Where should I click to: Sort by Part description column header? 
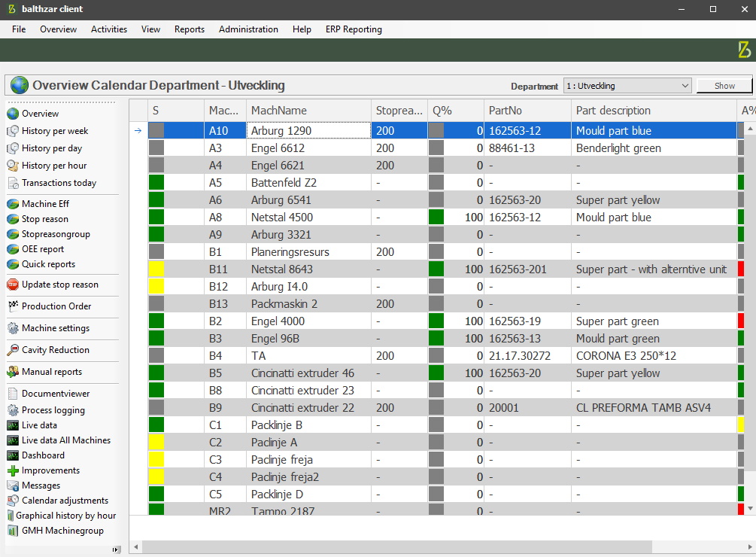coord(654,111)
